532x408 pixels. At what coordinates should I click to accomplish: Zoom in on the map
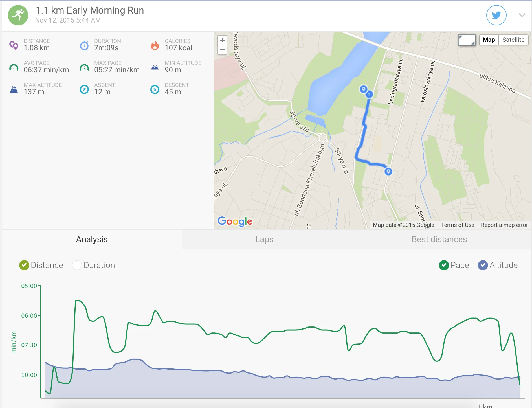[x=222, y=40]
